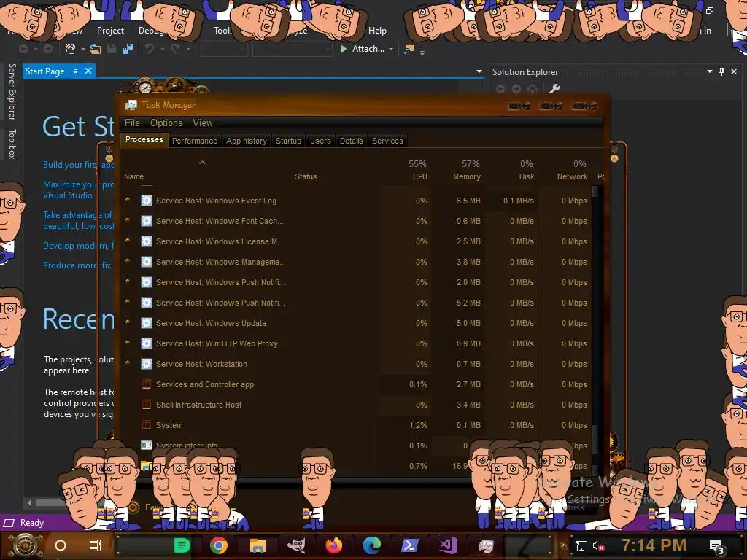Open the document tab list dropdown arrow

479,71
